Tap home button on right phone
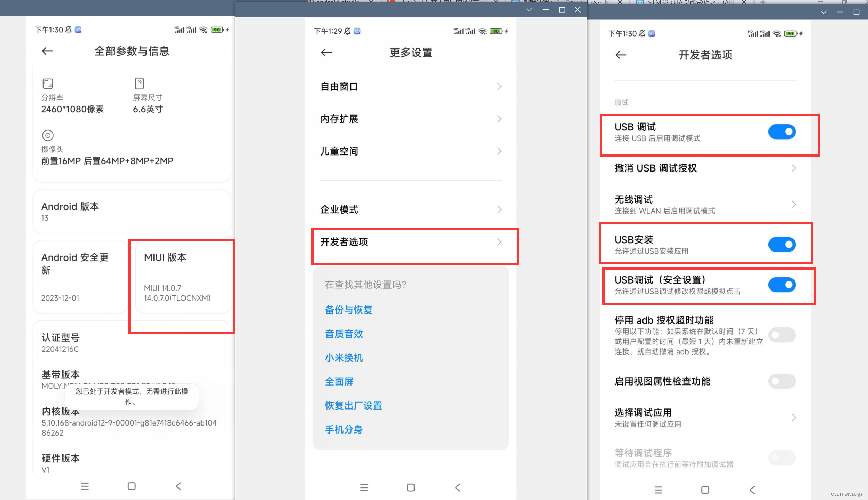 (705, 490)
